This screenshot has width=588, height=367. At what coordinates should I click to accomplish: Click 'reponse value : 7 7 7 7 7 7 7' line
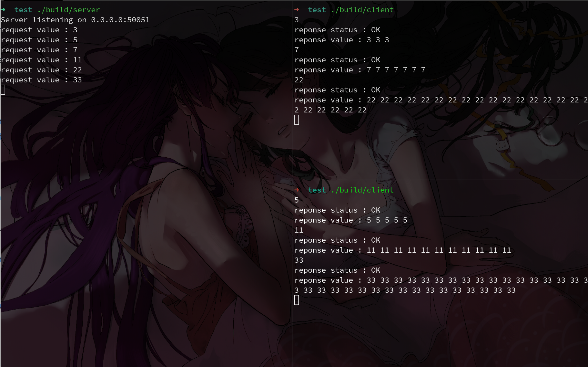(x=360, y=70)
